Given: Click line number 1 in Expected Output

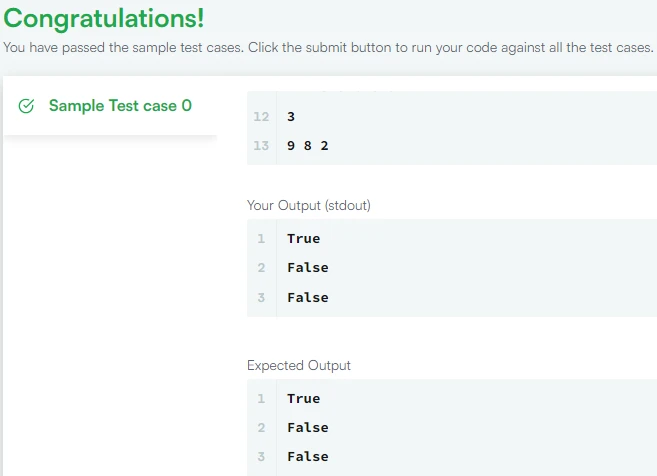Looking at the screenshot, I should pyautogui.click(x=261, y=398).
